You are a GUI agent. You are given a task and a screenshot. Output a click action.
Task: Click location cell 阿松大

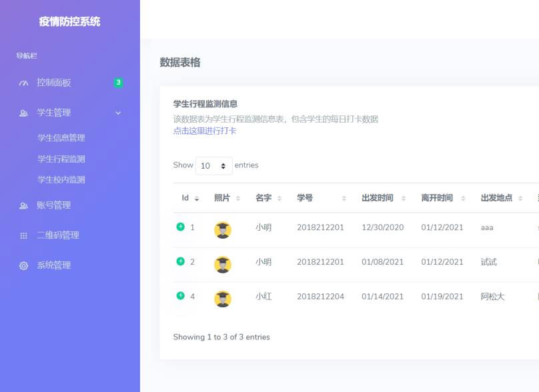click(492, 297)
